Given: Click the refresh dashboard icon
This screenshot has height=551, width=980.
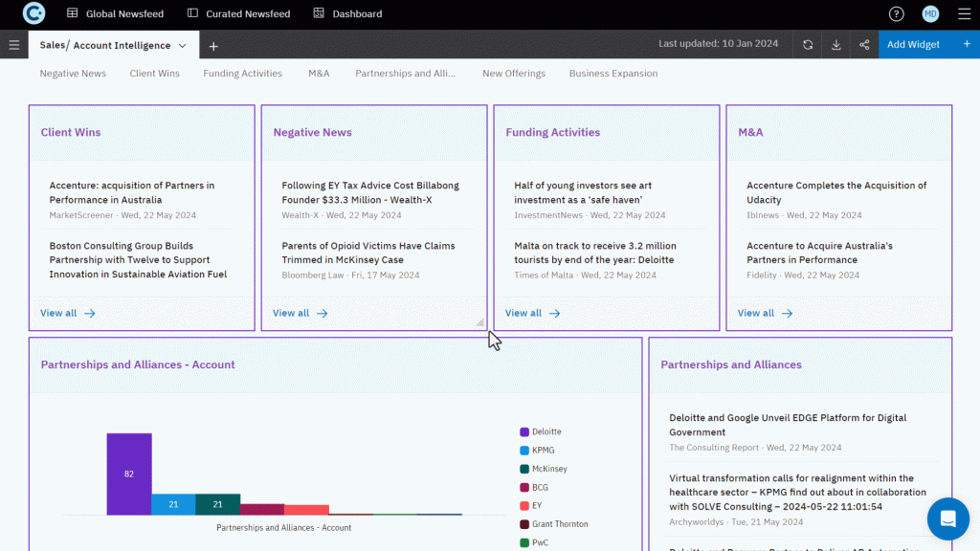Looking at the screenshot, I should click(809, 44).
